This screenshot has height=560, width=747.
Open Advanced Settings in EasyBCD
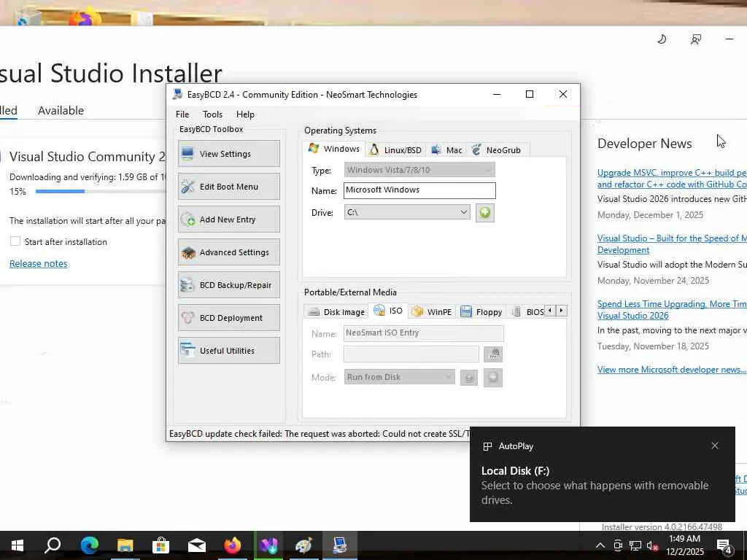(x=228, y=252)
